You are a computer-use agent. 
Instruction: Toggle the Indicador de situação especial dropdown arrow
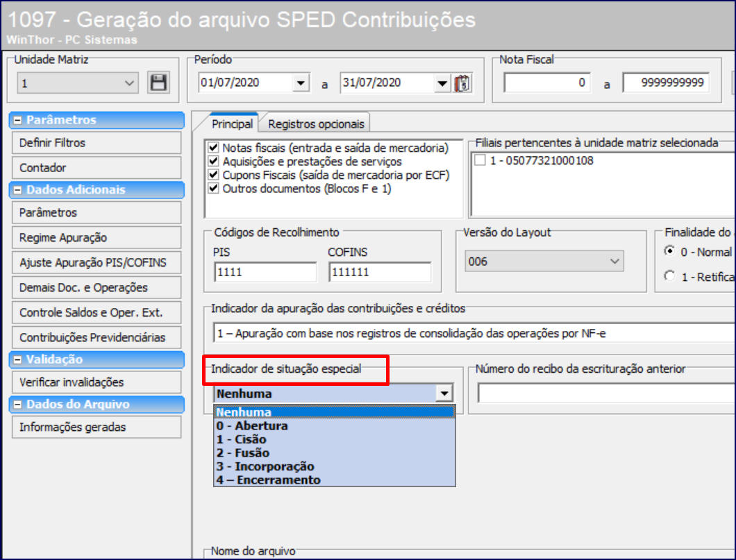point(444,393)
